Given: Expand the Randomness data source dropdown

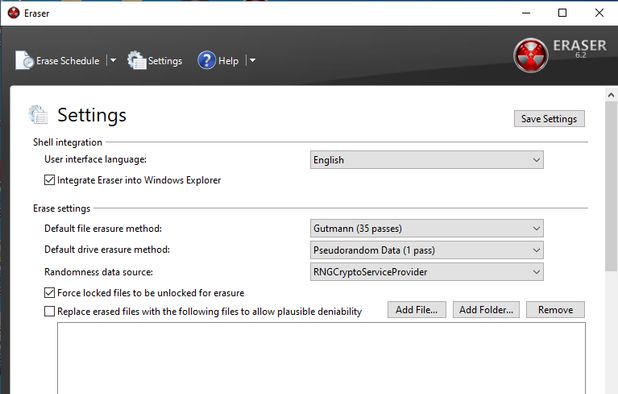Looking at the screenshot, I should [x=426, y=271].
